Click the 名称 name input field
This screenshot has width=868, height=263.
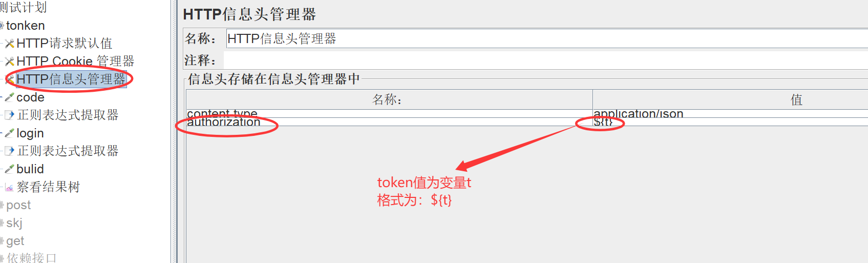547,39
